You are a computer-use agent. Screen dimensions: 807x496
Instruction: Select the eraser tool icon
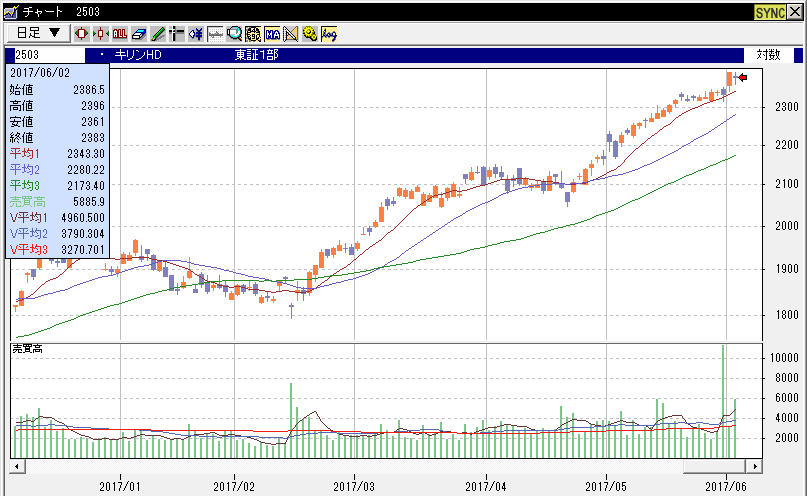pyautogui.click(x=138, y=33)
